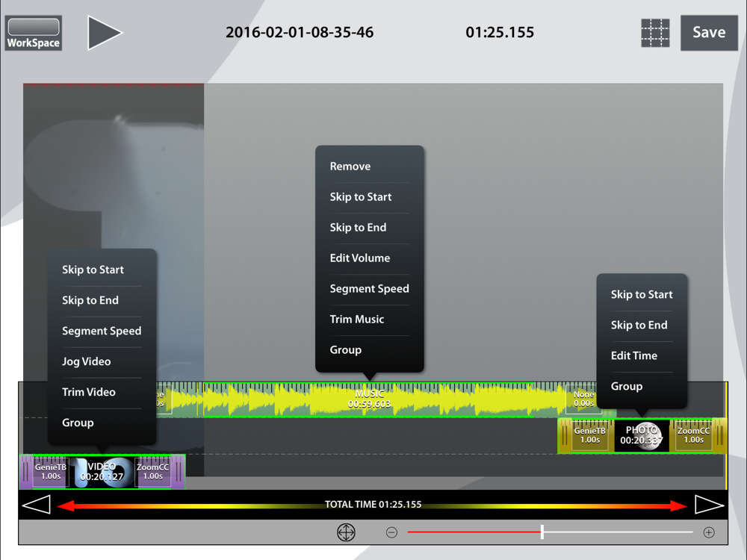Viewport: 747px width, 560px height.
Task: Move timeline right with the white arrow
Action: pos(710,505)
